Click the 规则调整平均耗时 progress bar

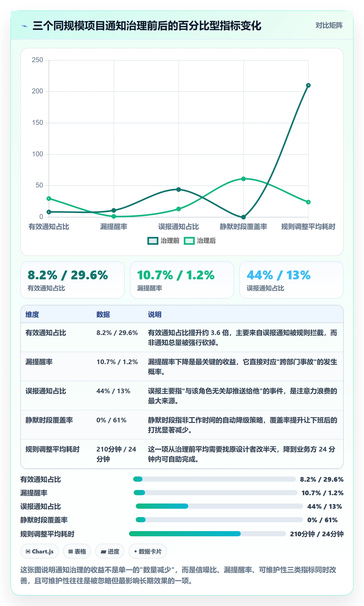(x=207, y=534)
